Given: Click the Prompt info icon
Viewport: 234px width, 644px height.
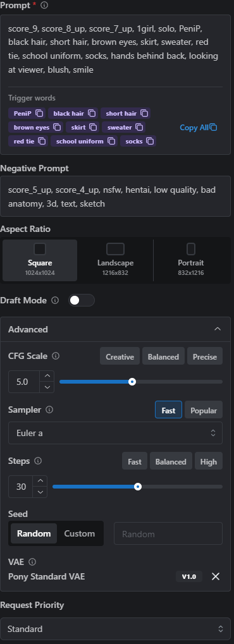Looking at the screenshot, I should [x=44, y=5].
